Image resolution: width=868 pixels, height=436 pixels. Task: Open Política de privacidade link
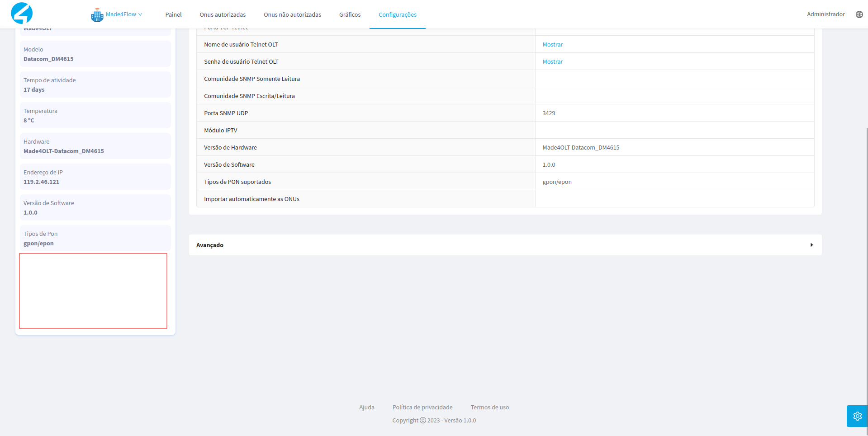[422, 407]
